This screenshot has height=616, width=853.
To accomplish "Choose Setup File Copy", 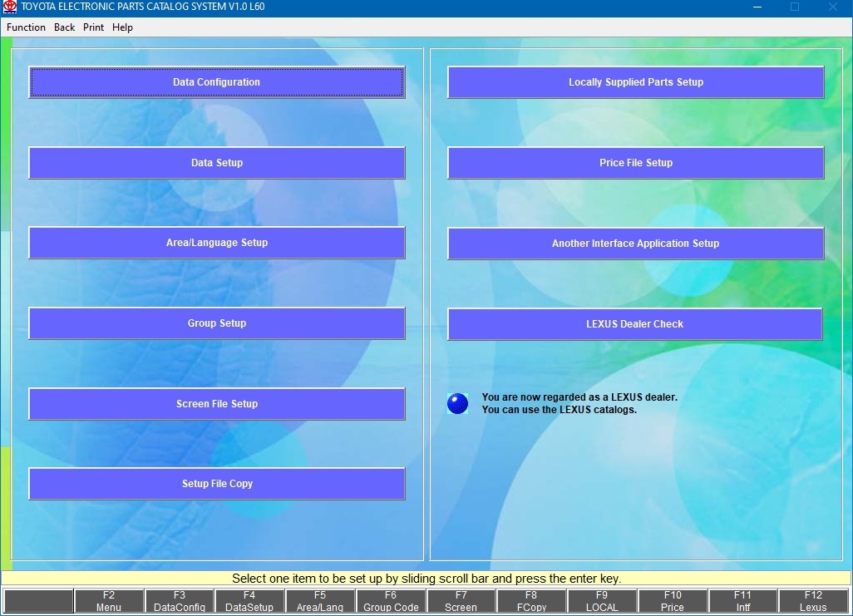I will pos(216,484).
